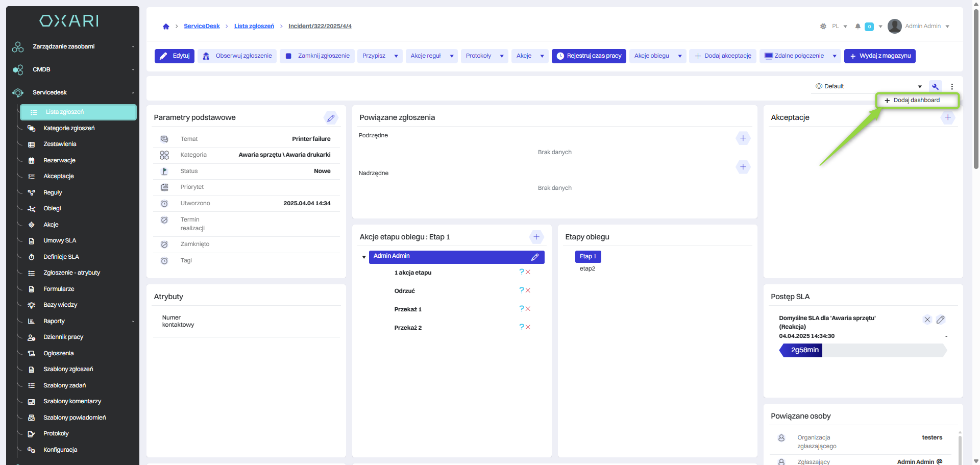Image resolution: width=980 pixels, height=465 pixels.
Task: Click the home icon in breadcrumb
Action: pos(166,27)
